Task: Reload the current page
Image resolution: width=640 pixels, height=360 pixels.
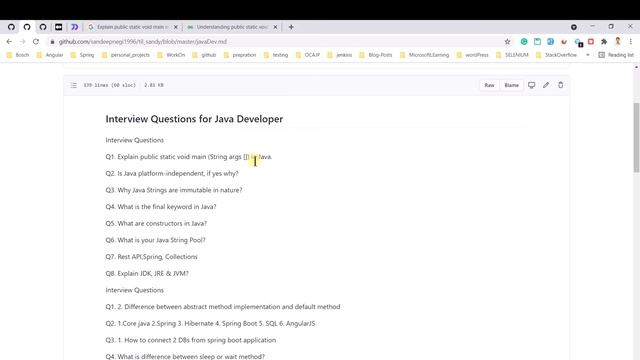Action: [36, 42]
